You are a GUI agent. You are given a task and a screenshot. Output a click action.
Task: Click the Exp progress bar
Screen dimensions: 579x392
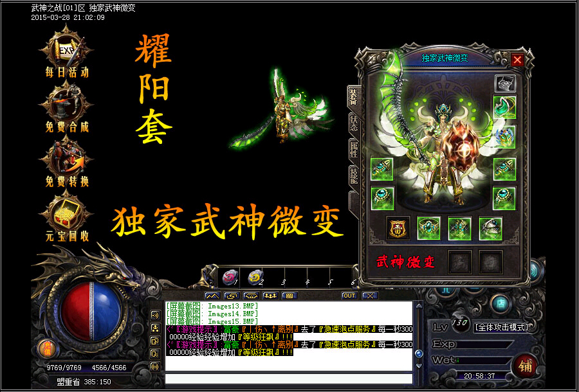(x=484, y=344)
